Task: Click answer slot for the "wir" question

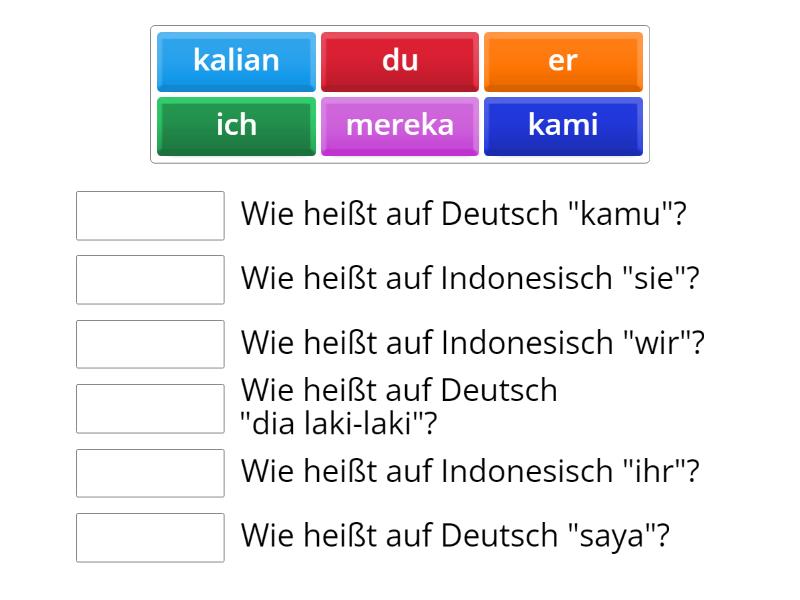Action: [x=150, y=344]
